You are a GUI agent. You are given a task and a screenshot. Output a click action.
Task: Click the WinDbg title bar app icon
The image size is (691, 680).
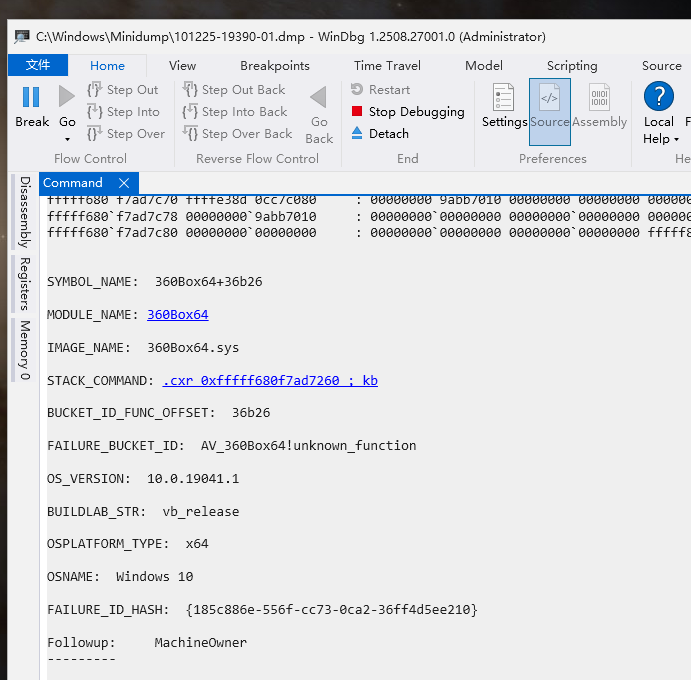click(x=22, y=37)
